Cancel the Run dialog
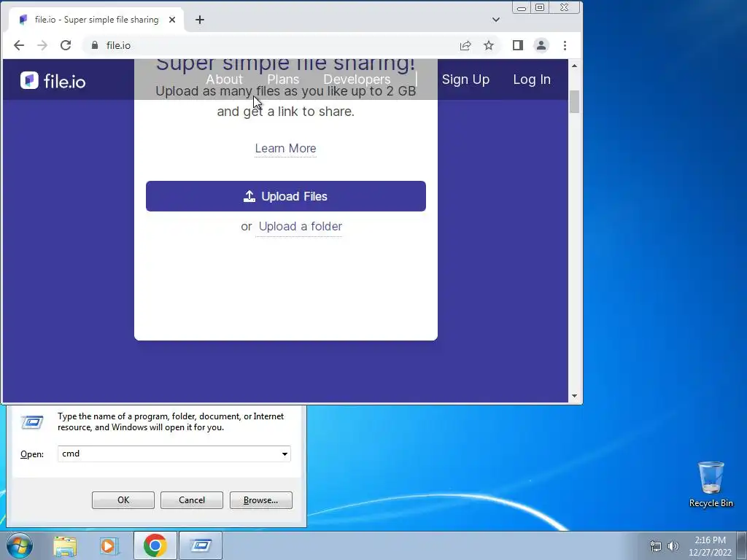This screenshot has width=747, height=560. pyautogui.click(x=192, y=500)
